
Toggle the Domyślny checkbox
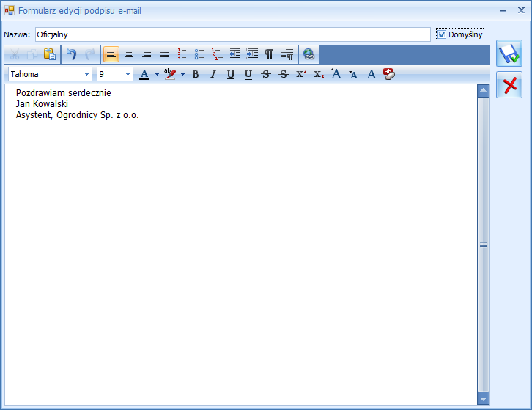tap(441, 34)
